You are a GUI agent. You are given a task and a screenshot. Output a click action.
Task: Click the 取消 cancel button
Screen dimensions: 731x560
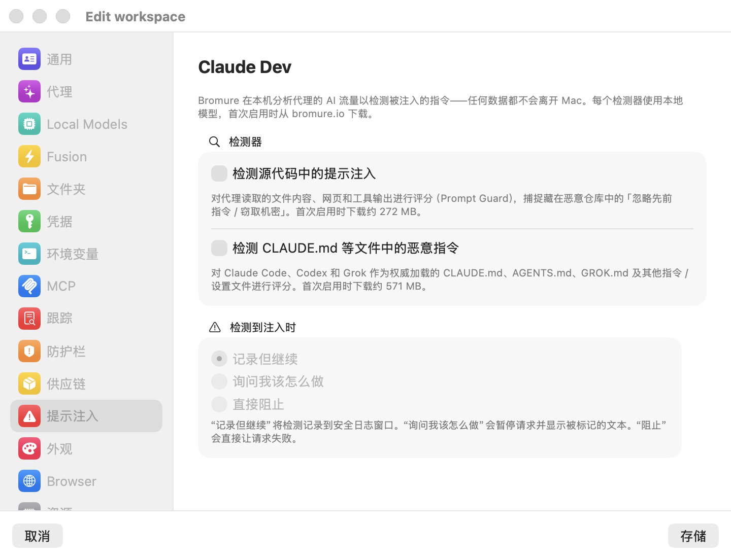tap(38, 536)
